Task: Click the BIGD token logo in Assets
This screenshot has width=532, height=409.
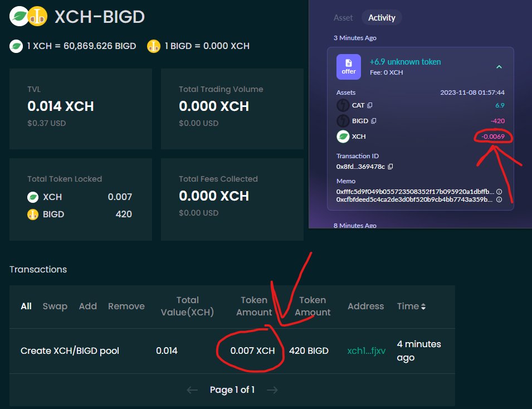Action: pyautogui.click(x=343, y=121)
